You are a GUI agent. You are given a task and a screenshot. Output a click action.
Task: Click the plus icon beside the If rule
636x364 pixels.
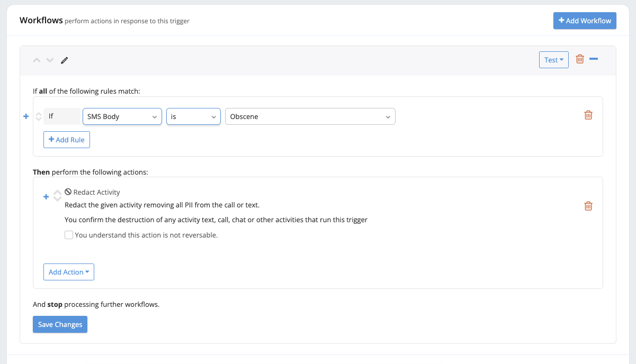[x=26, y=116]
